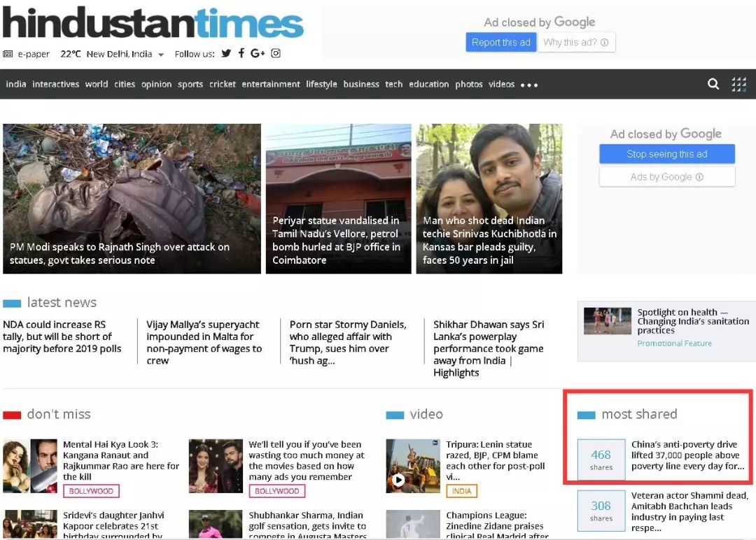Open the lifestyle section

pos(321,85)
